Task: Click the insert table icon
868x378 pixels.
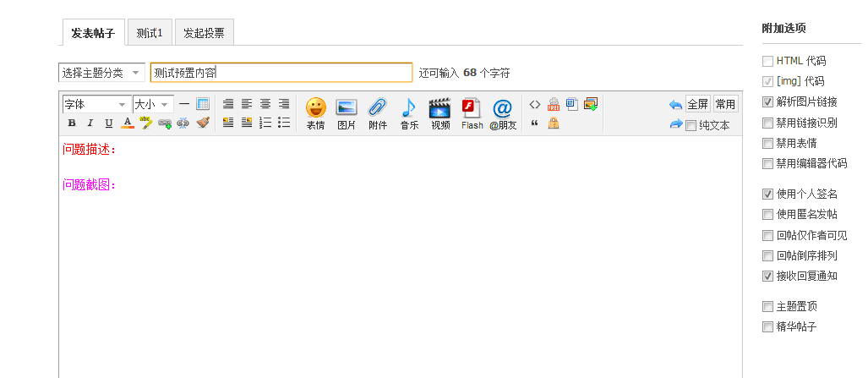Action: pos(203,104)
